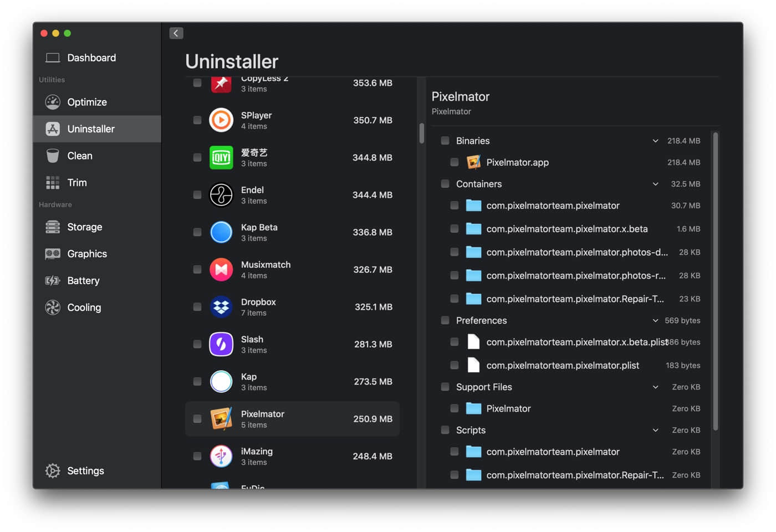The height and width of the screenshot is (532, 776).
Task: Click the com.pixelmatorteam.pixelmator.plist document icon
Action: point(473,365)
